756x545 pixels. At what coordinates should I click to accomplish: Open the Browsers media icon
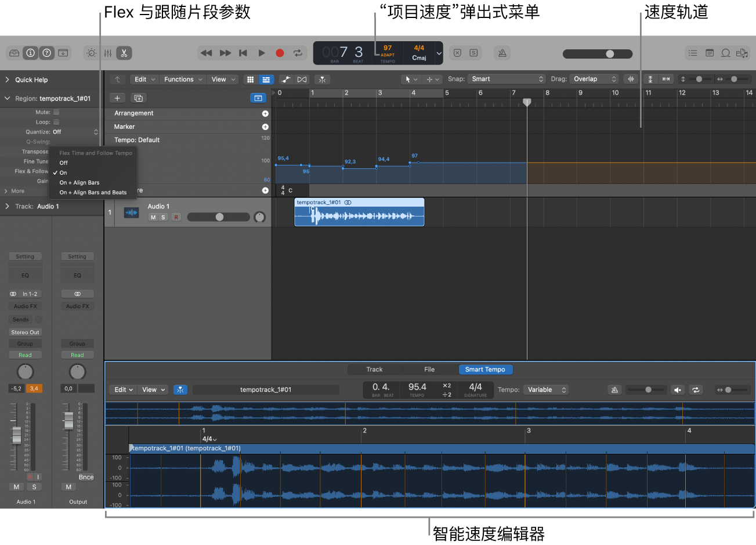point(741,53)
